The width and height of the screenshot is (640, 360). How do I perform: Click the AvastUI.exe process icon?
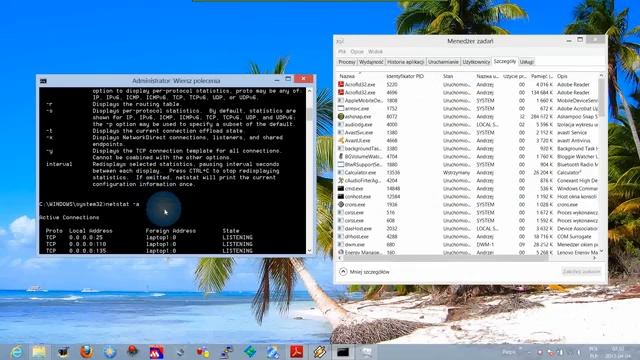341,140
